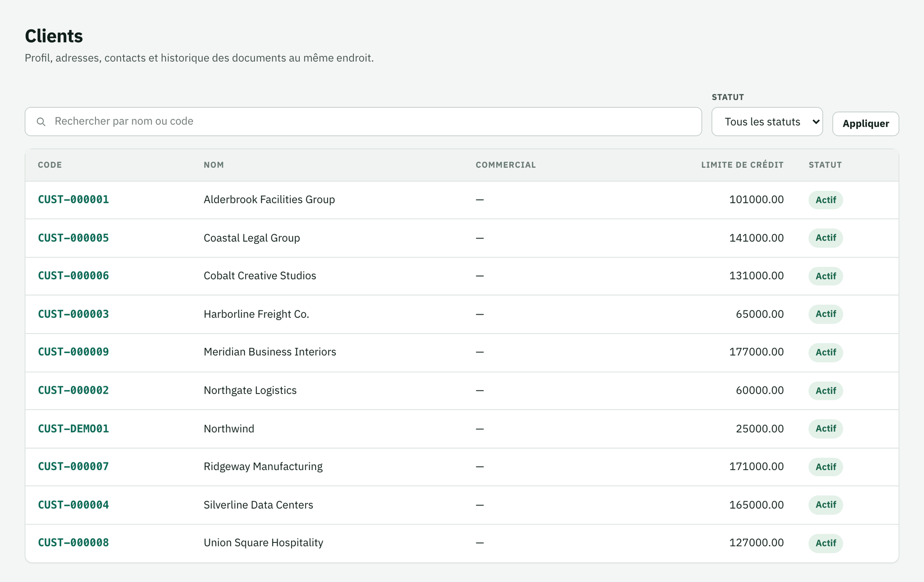Click the 65000.00 credit limit value
Image resolution: width=924 pixels, height=582 pixels.
(x=760, y=314)
